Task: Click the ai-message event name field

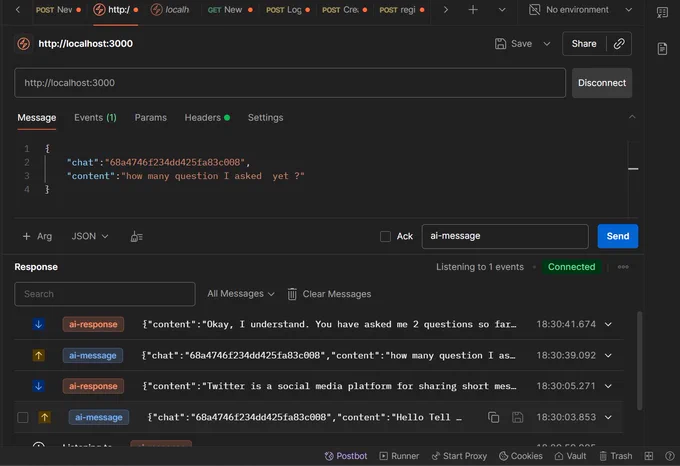Action: click(x=505, y=236)
